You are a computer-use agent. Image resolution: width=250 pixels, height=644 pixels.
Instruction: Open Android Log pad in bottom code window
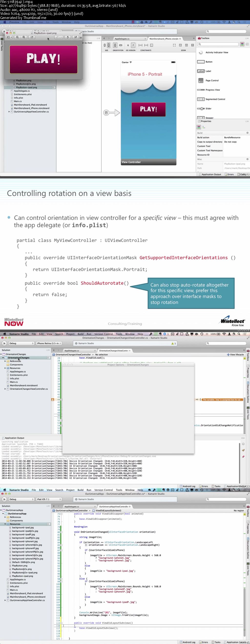click(187, 642)
